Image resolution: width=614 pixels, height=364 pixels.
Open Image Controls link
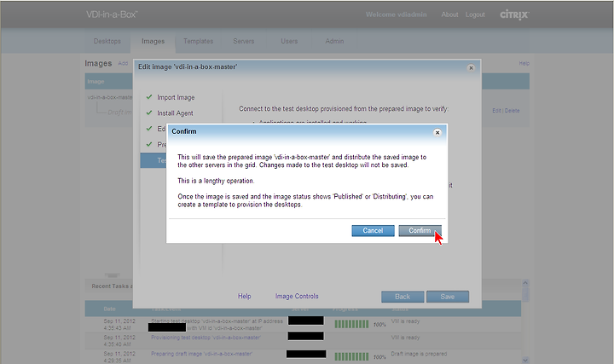click(x=297, y=297)
